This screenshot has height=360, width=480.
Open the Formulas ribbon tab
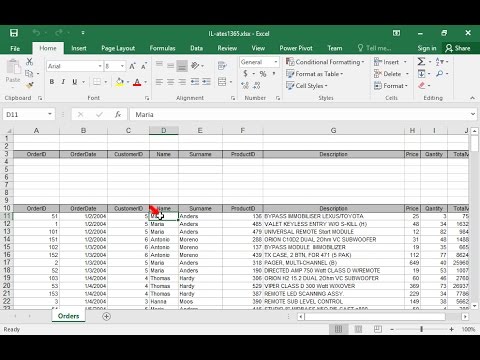[x=162, y=48]
